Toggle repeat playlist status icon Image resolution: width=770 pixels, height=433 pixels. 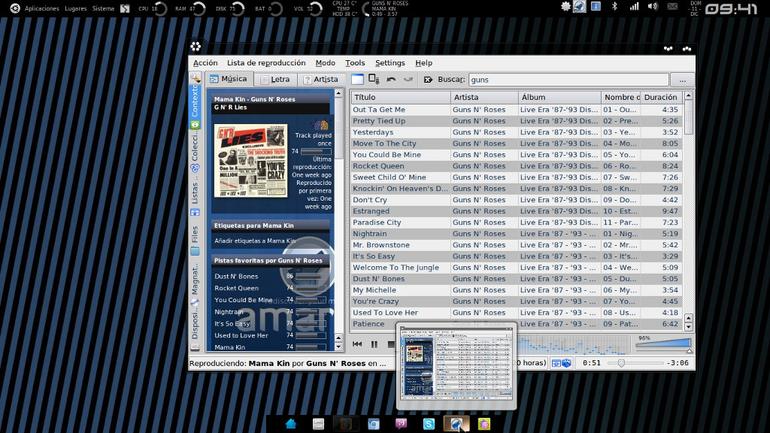556,363
